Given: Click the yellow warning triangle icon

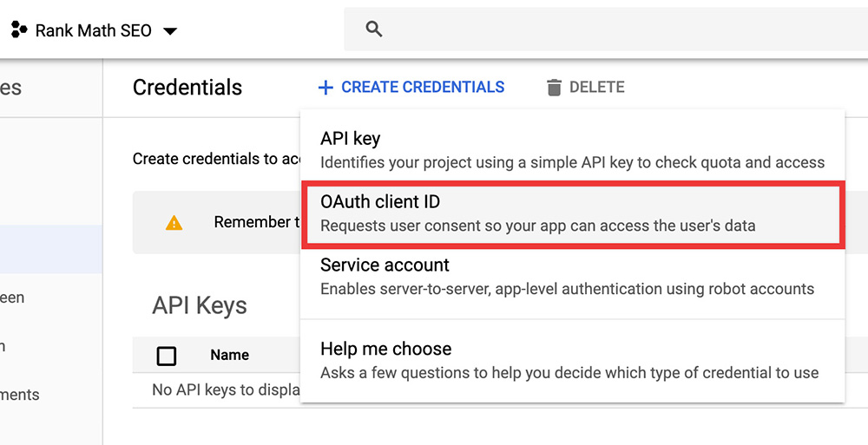Looking at the screenshot, I should [x=174, y=223].
